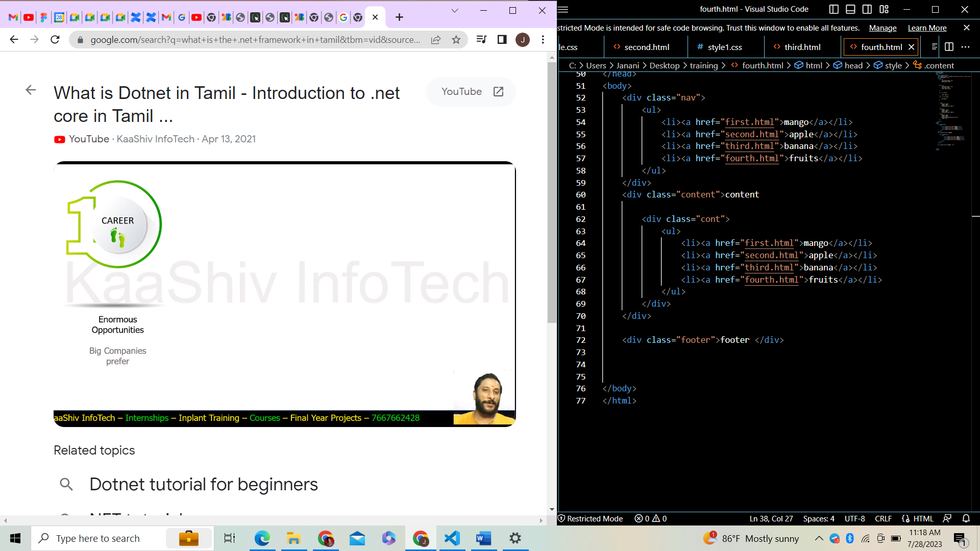Switch to first Gmail tab in Chrome
Image resolution: width=980 pixels, height=551 pixels.
pos(14,17)
